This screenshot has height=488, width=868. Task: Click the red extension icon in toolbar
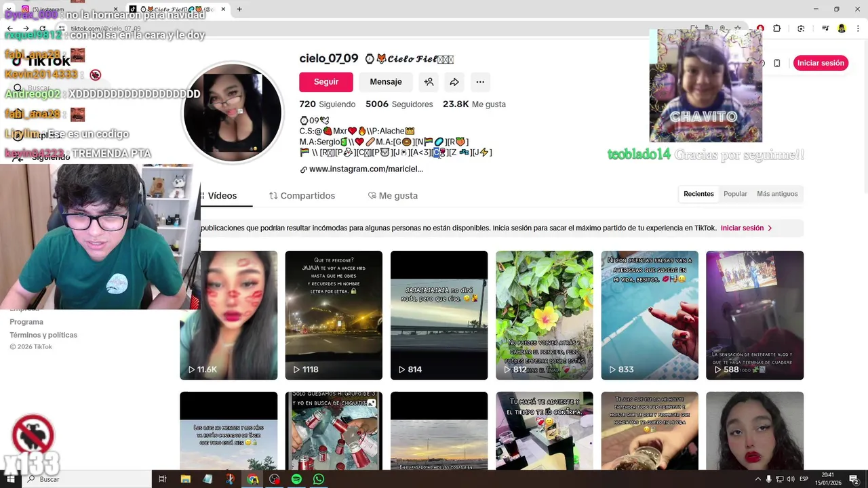click(x=760, y=28)
